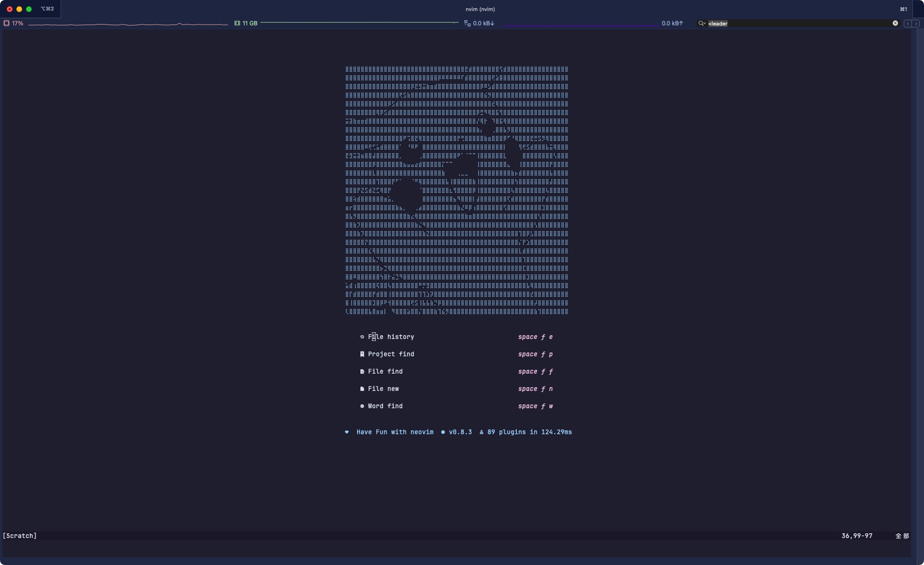
Task: Click the File history icon
Action: click(362, 336)
